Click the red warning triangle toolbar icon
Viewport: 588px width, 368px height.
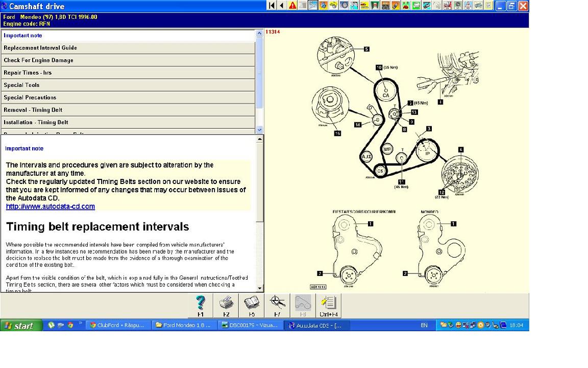tap(292, 6)
